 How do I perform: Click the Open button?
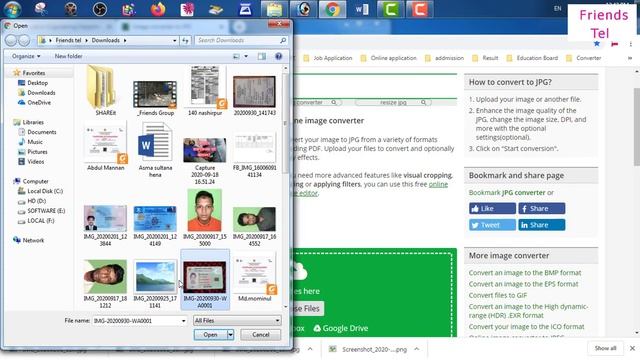pyautogui.click(x=210, y=335)
